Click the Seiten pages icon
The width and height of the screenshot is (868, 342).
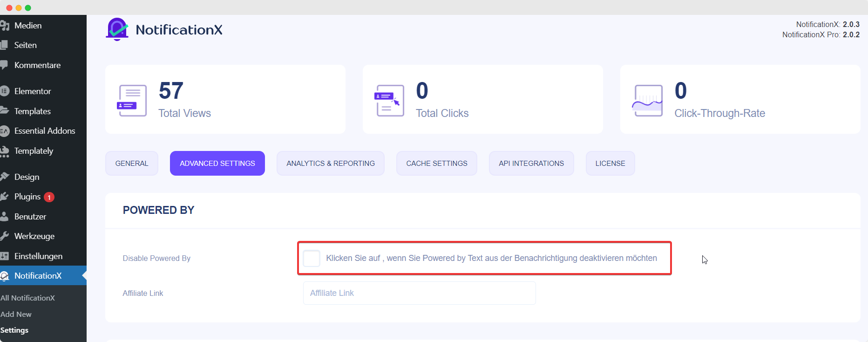[x=4, y=45]
